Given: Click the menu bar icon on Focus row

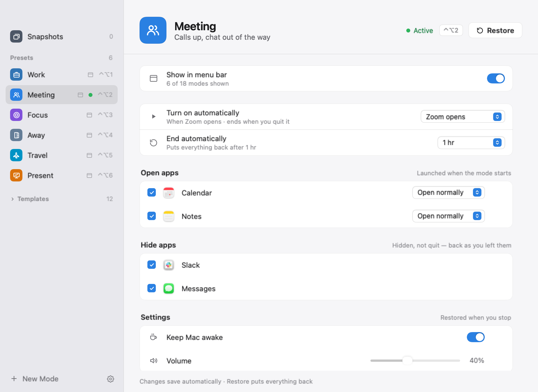Looking at the screenshot, I should point(89,115).
